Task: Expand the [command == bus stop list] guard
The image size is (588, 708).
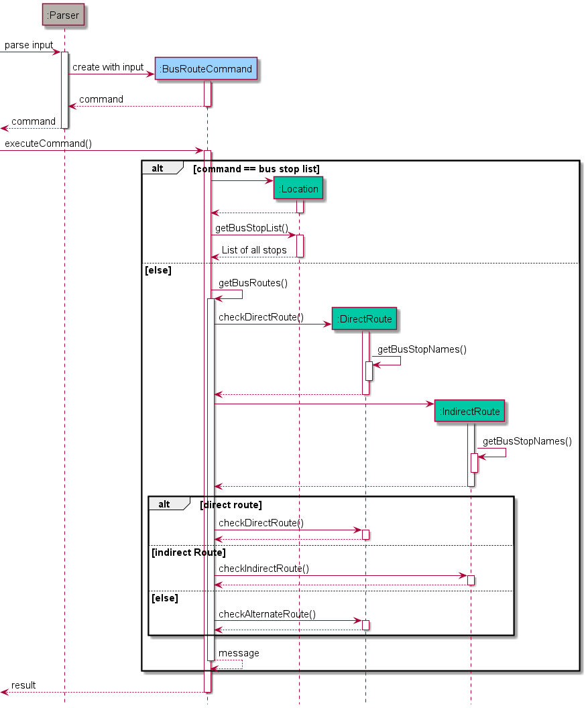Action: (255, 168)
